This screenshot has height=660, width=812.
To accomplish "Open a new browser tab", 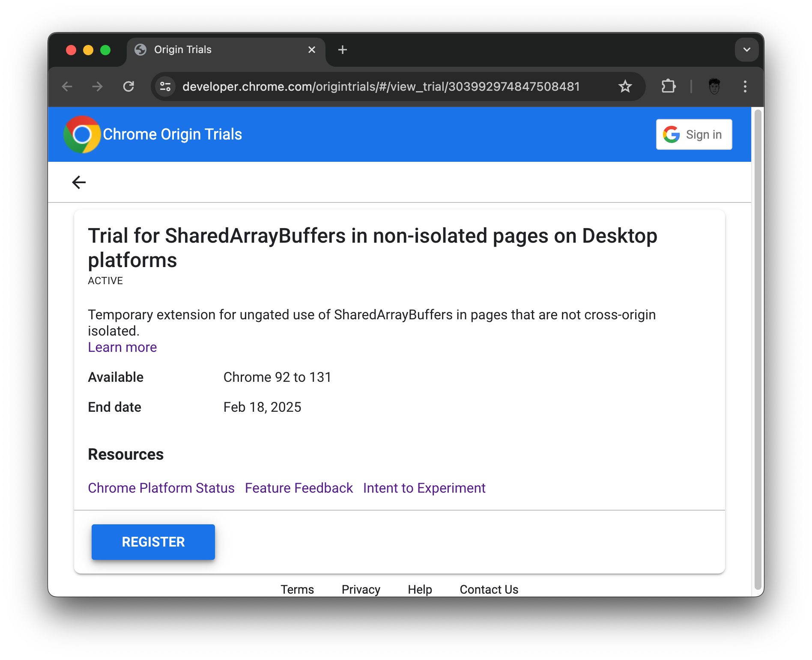I will (x=342, y=50).
